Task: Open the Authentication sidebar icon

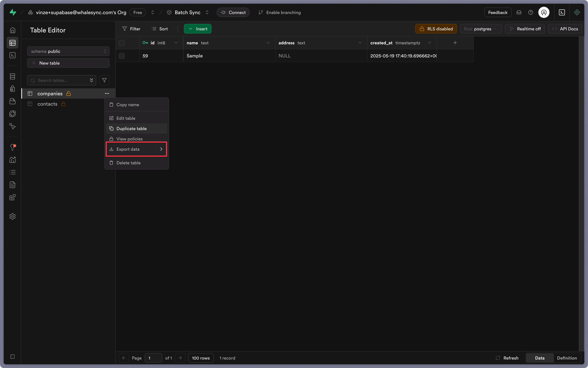Action: 13,89
